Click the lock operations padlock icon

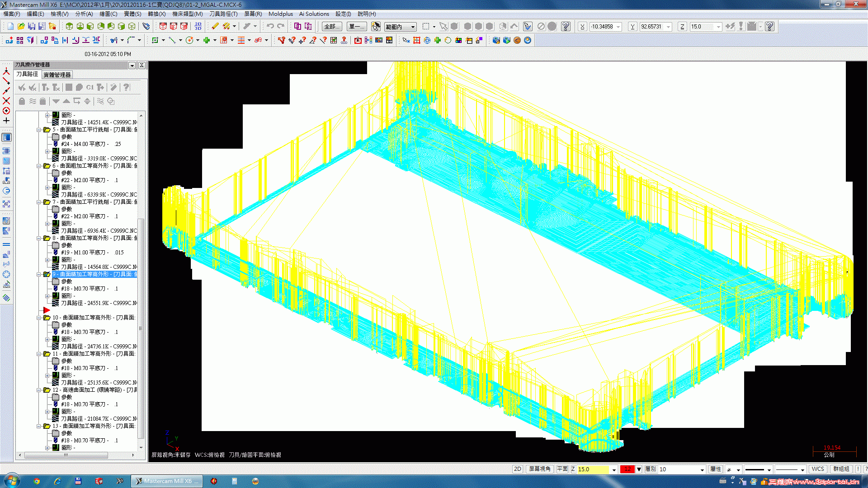(22, 101)
